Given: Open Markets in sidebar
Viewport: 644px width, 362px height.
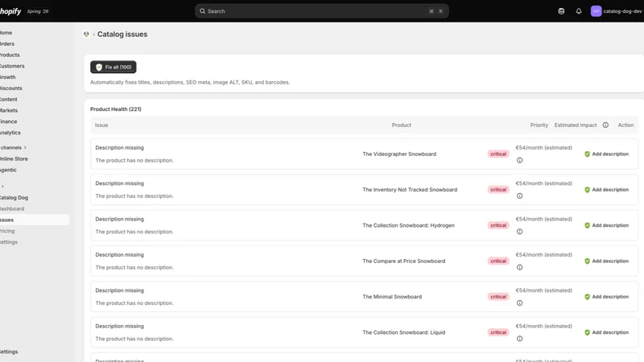Looking at the screenshot, I should (9, 110).
